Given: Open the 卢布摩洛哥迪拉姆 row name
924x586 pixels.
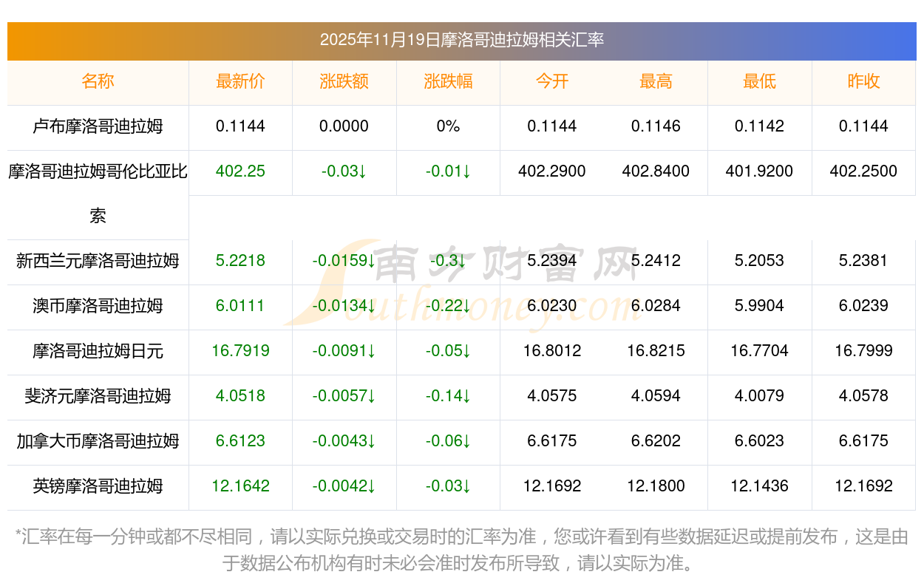Looking at the screenshot, I should [x=98, y=126].
